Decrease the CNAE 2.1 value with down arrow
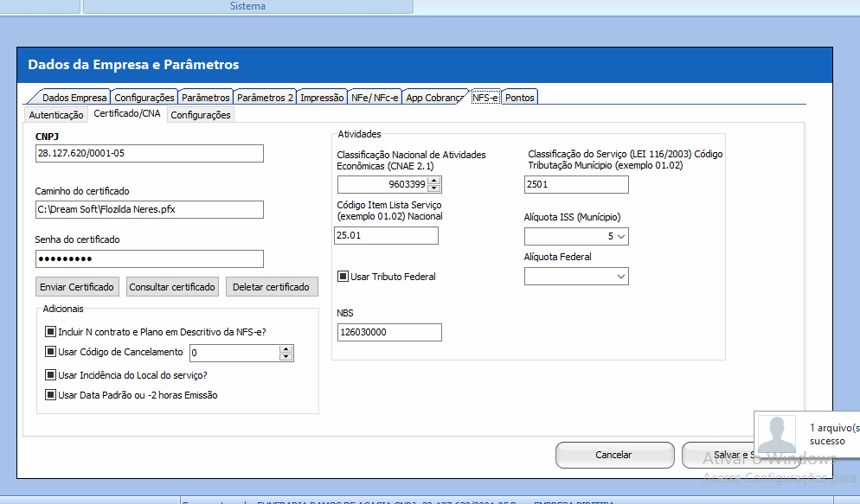The image size is (860, 504). pos(434,188)
